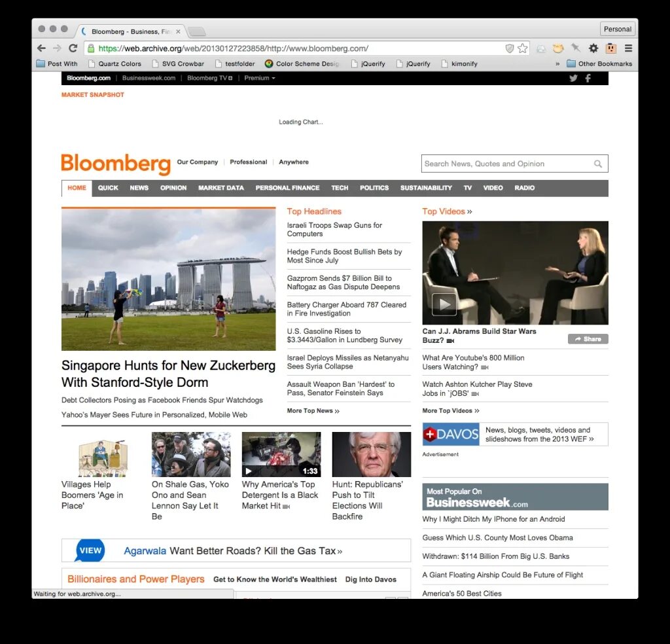The width and height of the screenshot is (670, 644).
Task: Open the Color Scheme Design bookmark
Action: pos(302,63)
